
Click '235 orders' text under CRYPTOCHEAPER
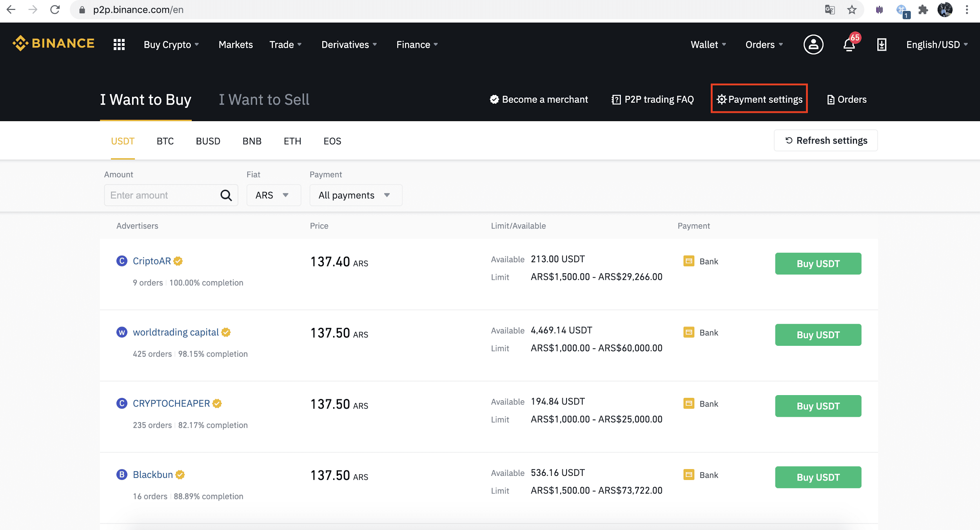point(152,425)
